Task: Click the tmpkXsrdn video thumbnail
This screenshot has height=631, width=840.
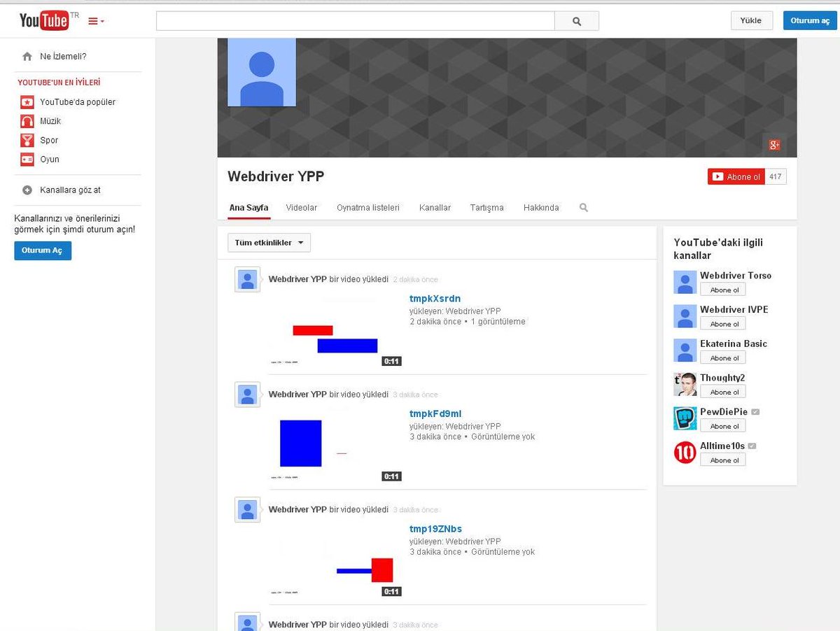Action: [x=336, y=331]
